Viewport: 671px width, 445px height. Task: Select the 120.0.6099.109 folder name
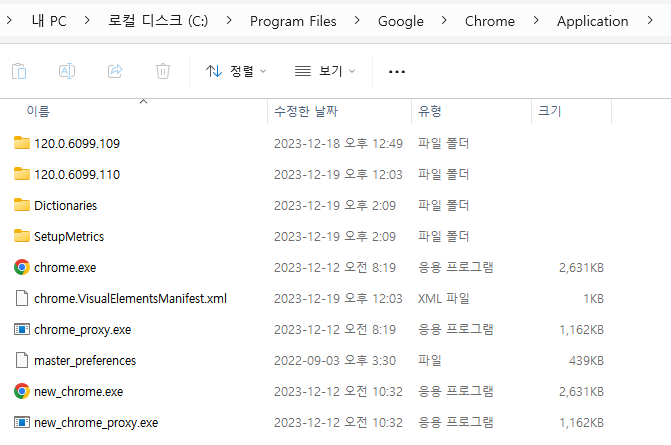click(x=77, y=143)
